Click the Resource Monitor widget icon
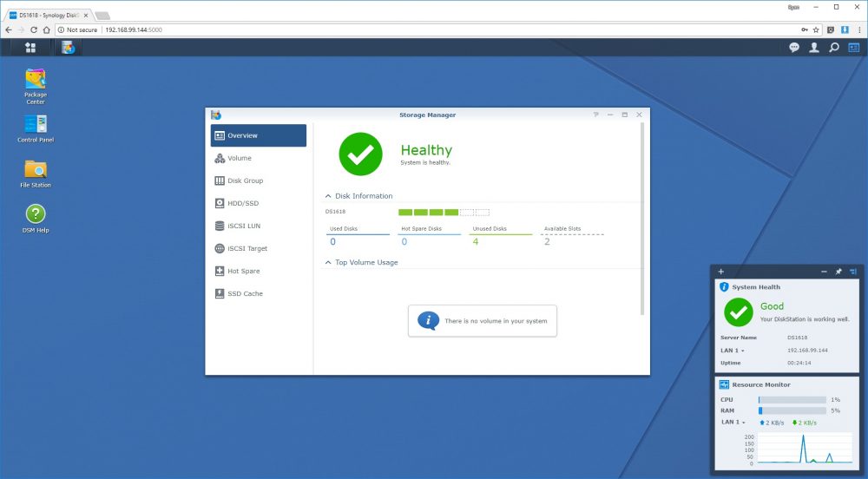This screenshot has height=479, width=868. point(724,384)
